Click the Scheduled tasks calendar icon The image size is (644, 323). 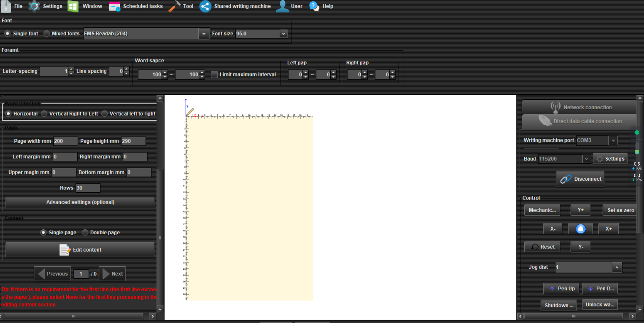pos(114,6)
